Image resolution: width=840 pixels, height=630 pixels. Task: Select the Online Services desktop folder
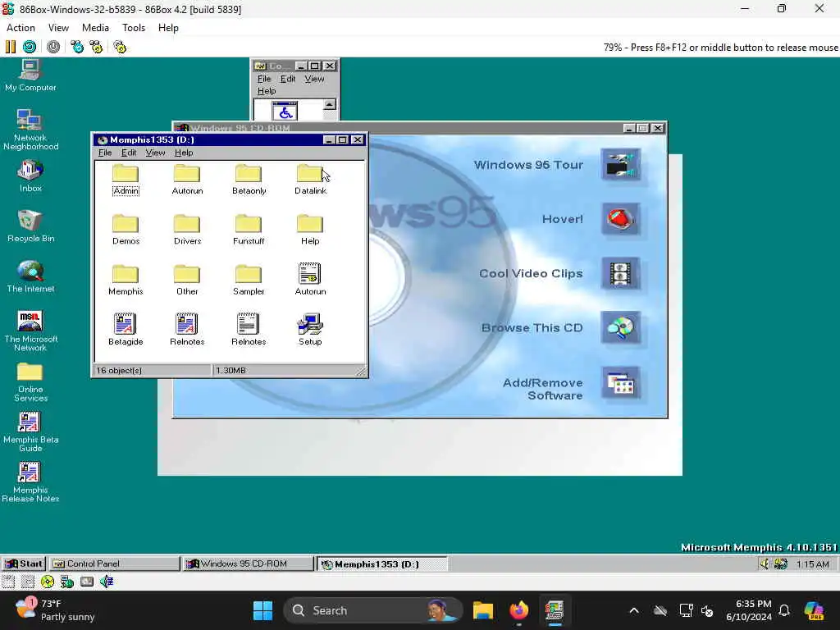pos(30,382)
